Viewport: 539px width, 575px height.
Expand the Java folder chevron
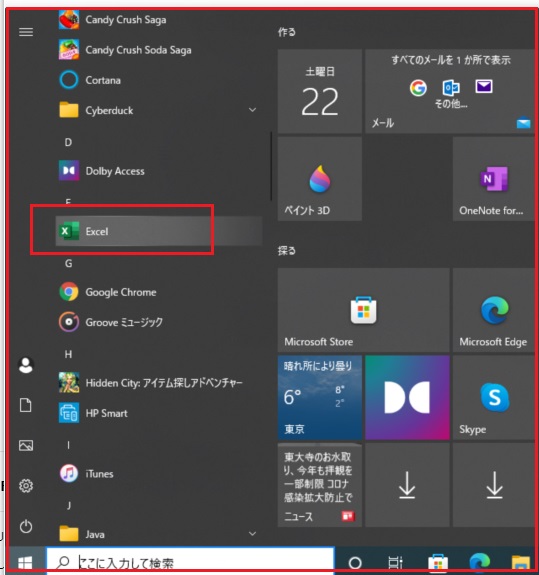pos(252,534)
